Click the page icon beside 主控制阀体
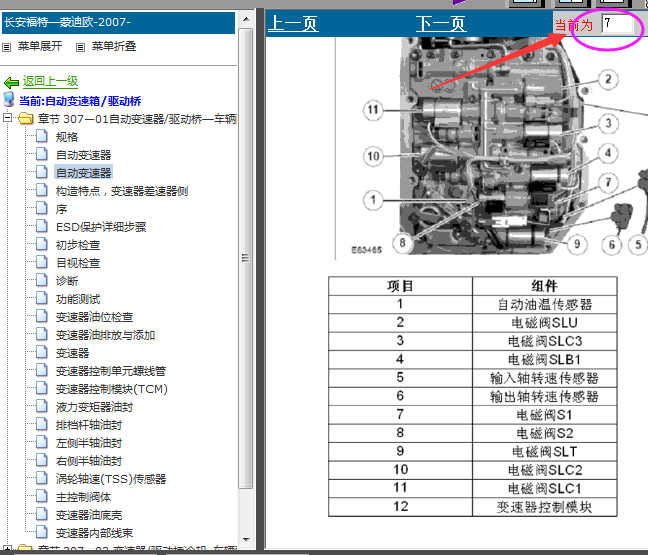Screen dimensions: 648x555 (41, 496)
